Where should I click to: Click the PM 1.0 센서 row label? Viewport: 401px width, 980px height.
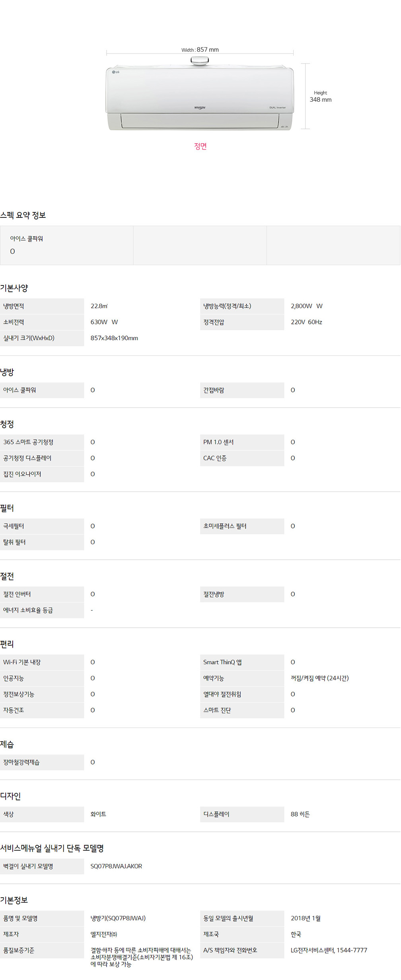pyautogui.click(x=218, y=442)
